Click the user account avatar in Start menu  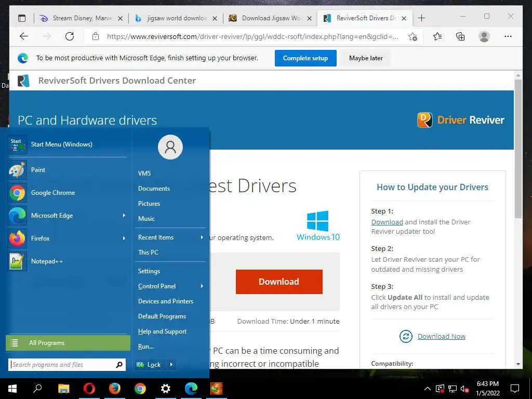pos(170,147)
